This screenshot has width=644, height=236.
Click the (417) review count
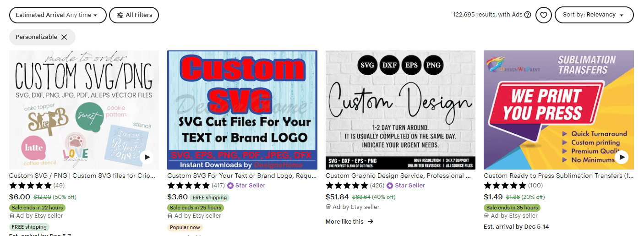218,186
